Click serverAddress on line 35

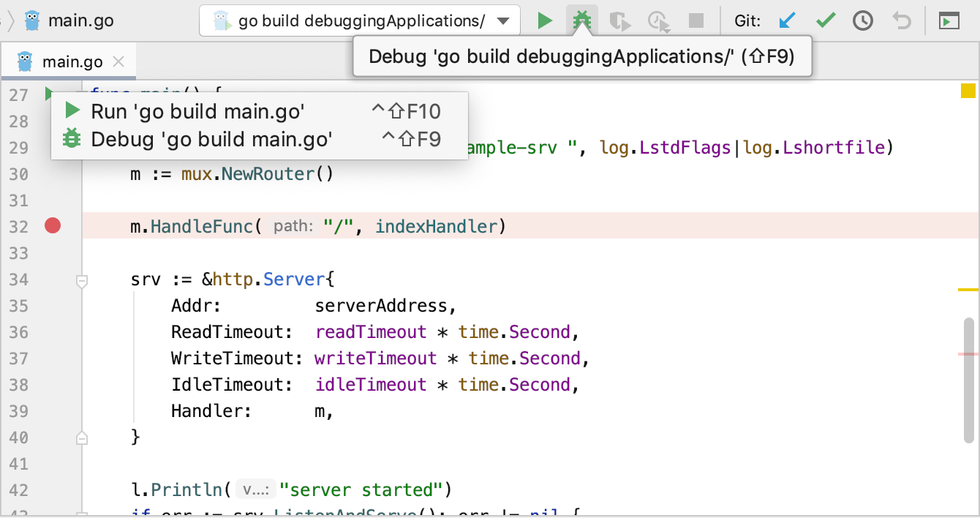click(x=380, y=306)
